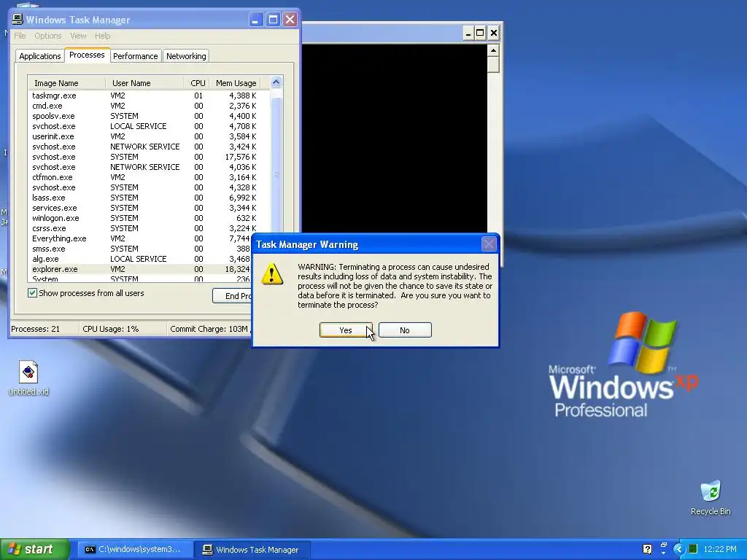Select services.exe process row
The width and height of the screenshot is (747, 560).
point(149,208)
